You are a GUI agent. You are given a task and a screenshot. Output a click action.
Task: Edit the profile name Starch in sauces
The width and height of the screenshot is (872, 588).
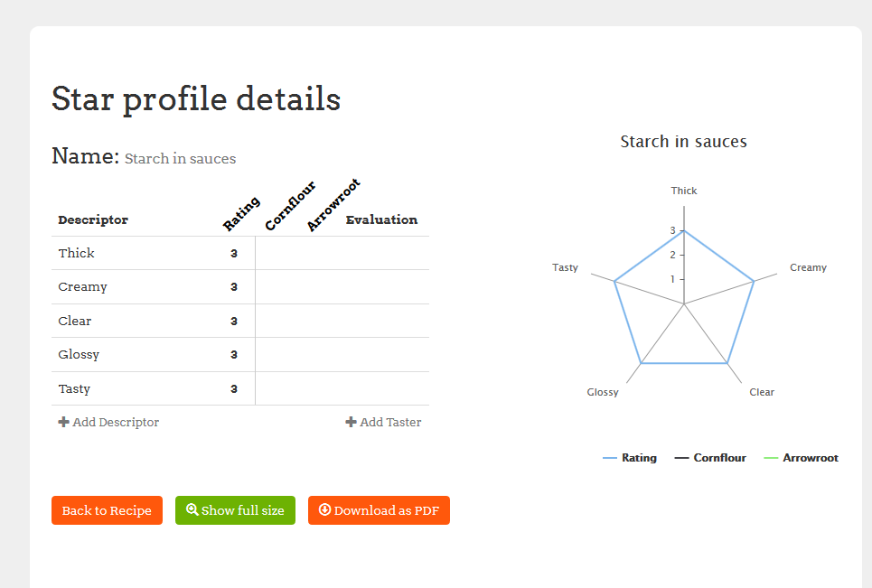(x=180, y=159)
